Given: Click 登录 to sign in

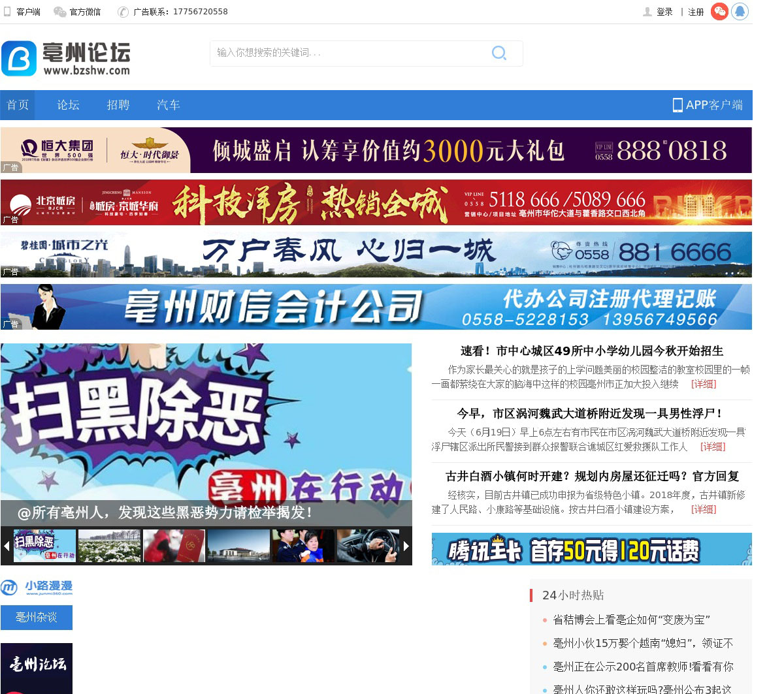Looking at the screenshot, I should pyautogui.click(x=664, y=12).
